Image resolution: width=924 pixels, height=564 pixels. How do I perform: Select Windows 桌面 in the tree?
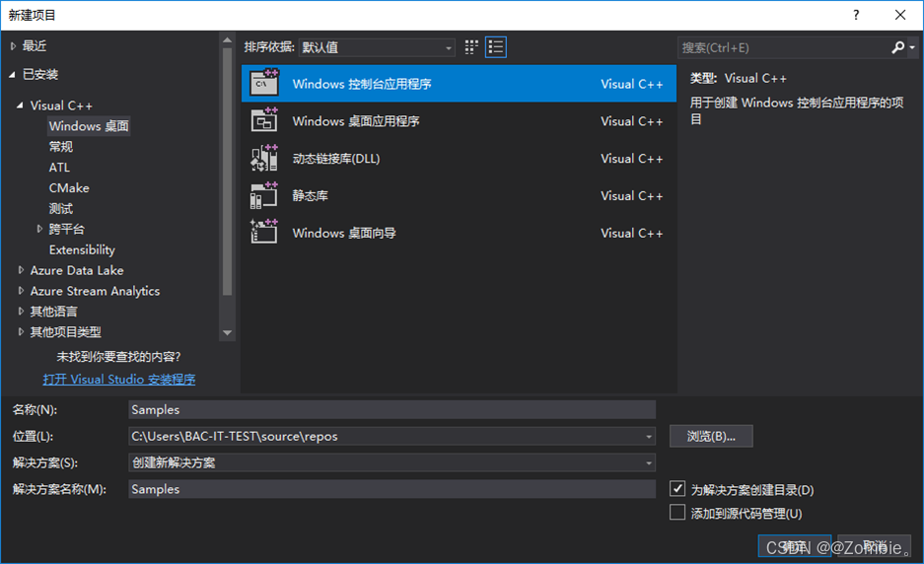[x=89, y=126]
